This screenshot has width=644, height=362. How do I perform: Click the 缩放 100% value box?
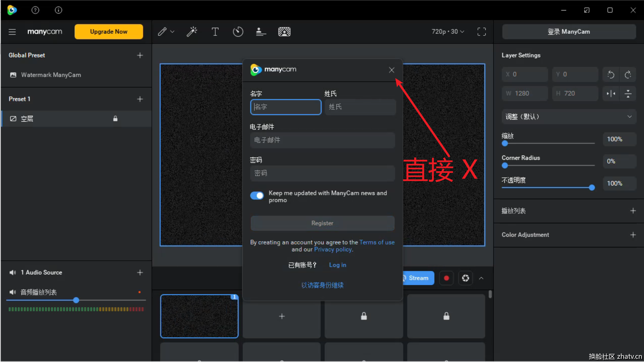click(x=619, y=139)
